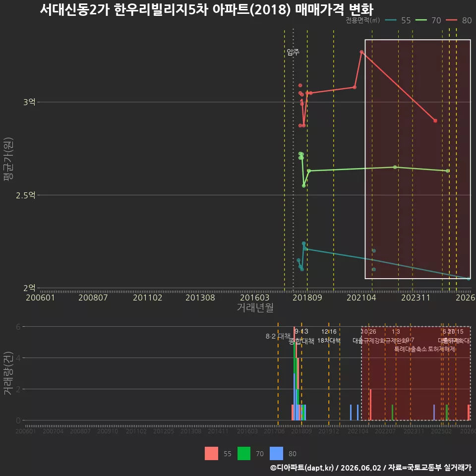Click the 202207 label on volume chart axis

[385, 431]
